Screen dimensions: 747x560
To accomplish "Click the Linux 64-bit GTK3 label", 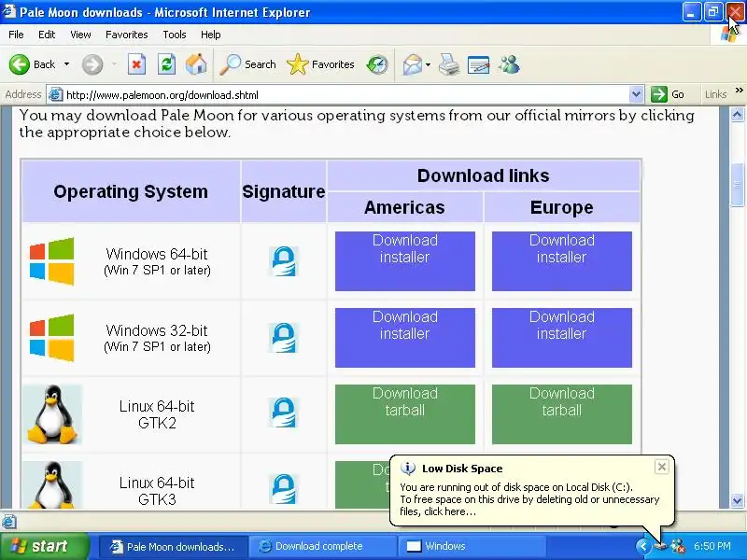I will point(157,491).
